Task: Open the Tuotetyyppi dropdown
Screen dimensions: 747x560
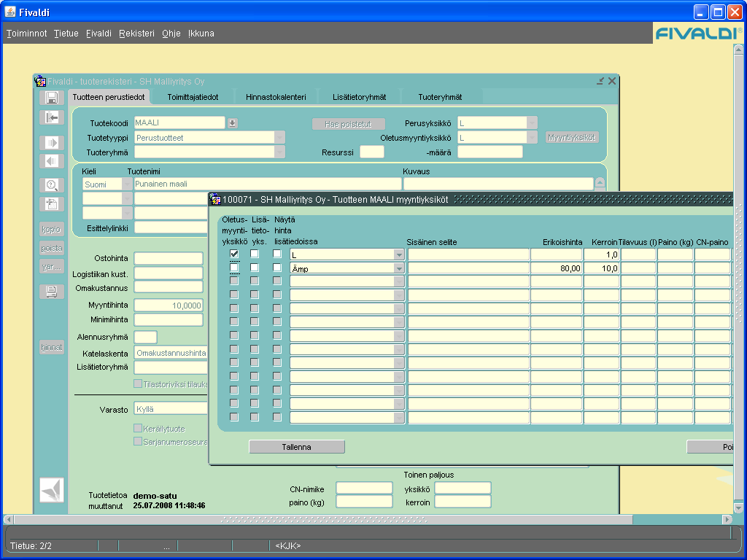Action: pos(279,138)
